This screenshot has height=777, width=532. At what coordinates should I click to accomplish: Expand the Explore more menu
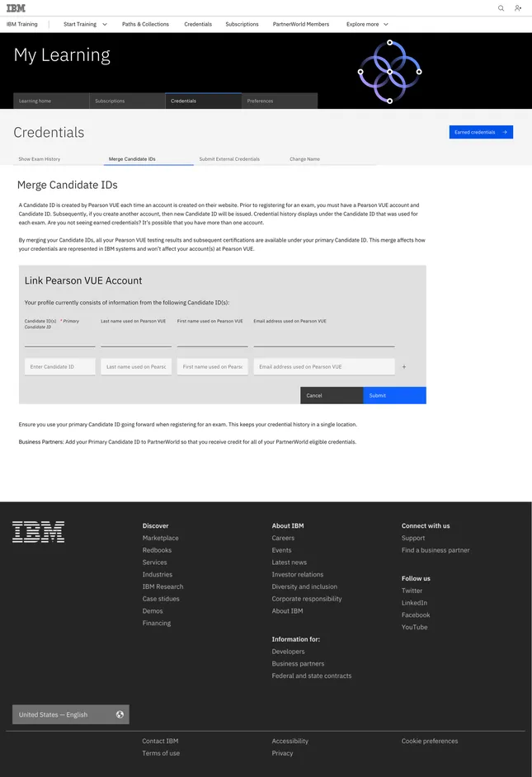pos(367,24)
